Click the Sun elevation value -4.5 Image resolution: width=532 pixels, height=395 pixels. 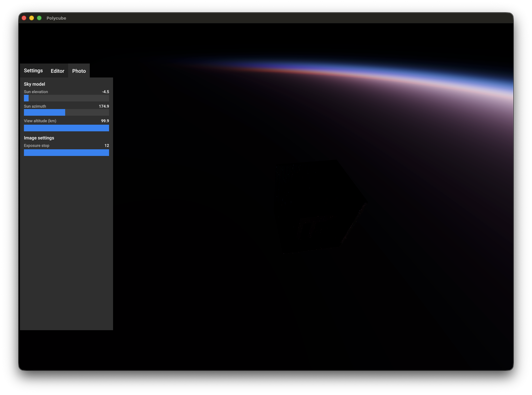point(105,92)
